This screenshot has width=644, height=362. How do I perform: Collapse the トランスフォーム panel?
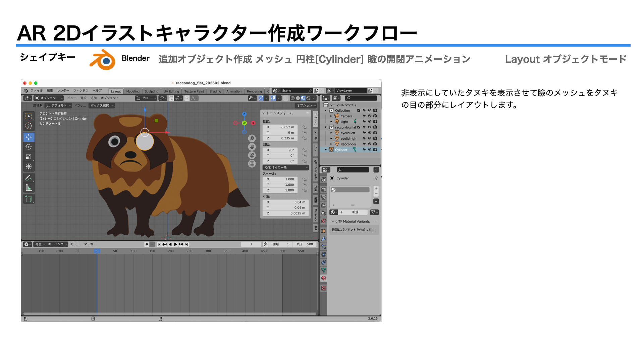264,113
